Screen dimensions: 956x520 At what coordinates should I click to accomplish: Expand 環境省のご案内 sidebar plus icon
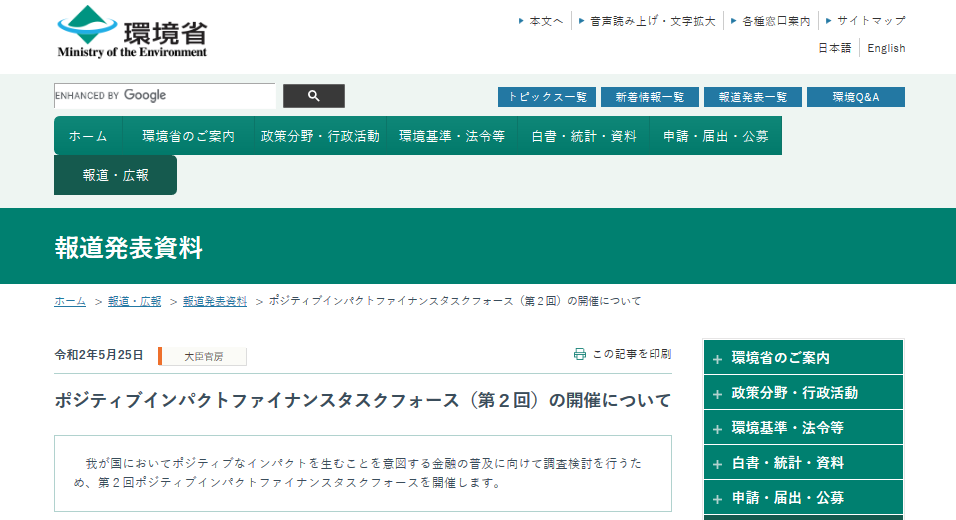click(717, 358)
